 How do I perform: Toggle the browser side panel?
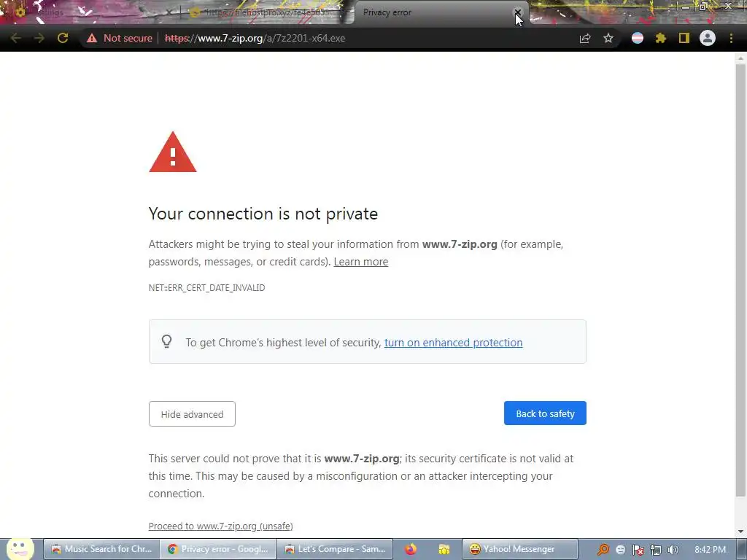pyautogui.click(x=684, y=38)
